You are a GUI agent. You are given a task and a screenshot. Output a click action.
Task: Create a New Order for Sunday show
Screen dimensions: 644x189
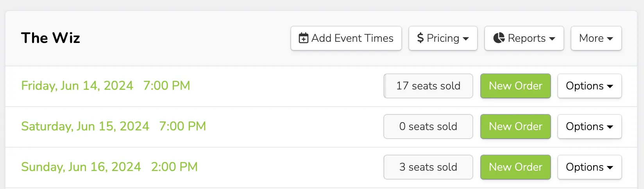point(515,167)
